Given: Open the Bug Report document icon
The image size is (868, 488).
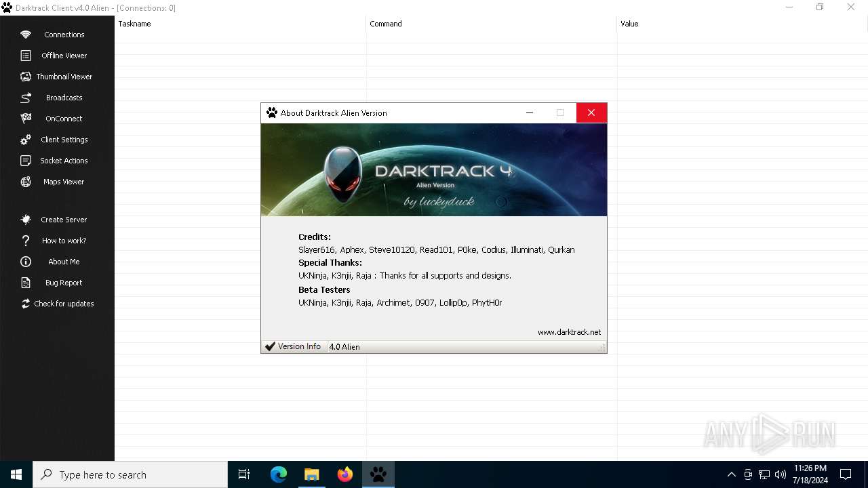Looking at the screenshot, I should pos(26,283).
